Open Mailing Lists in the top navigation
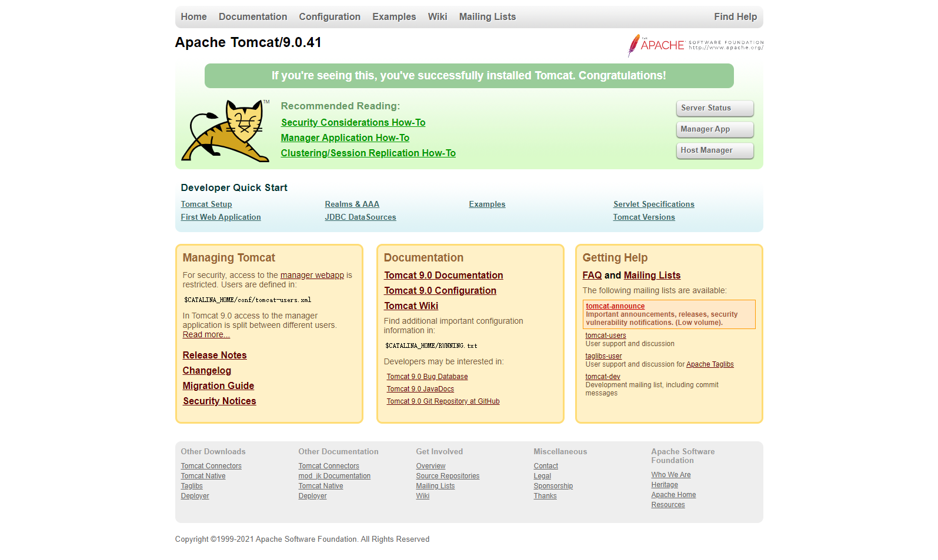 click(x=488, y=17)
